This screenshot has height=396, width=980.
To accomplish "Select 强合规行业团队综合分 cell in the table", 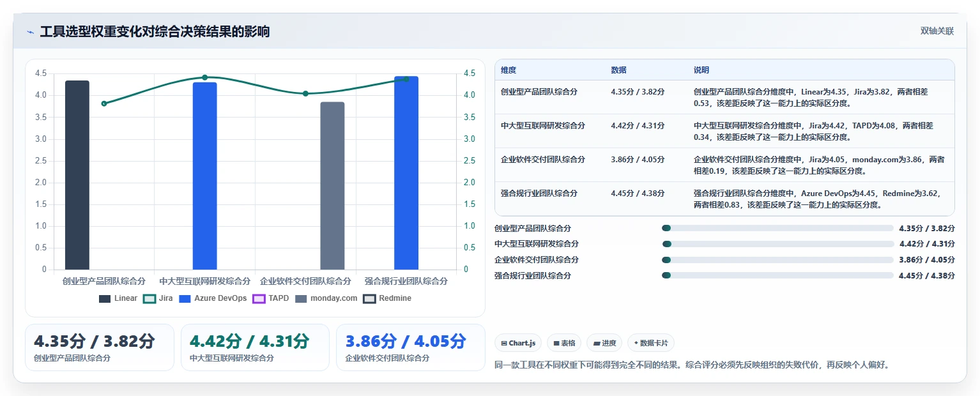I will click(539, 194).
